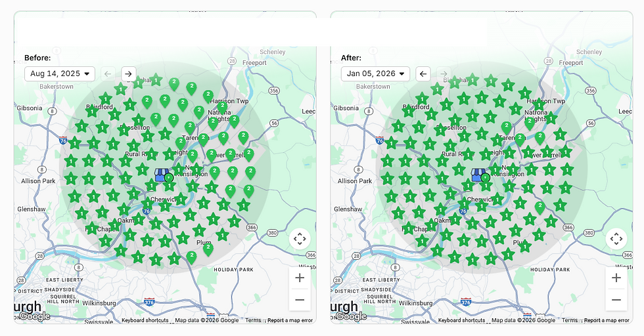Viewport: 644px width, 336px height.
Task: Click rank 2 pin near Plum in Before map
Action: coord(208,249)
